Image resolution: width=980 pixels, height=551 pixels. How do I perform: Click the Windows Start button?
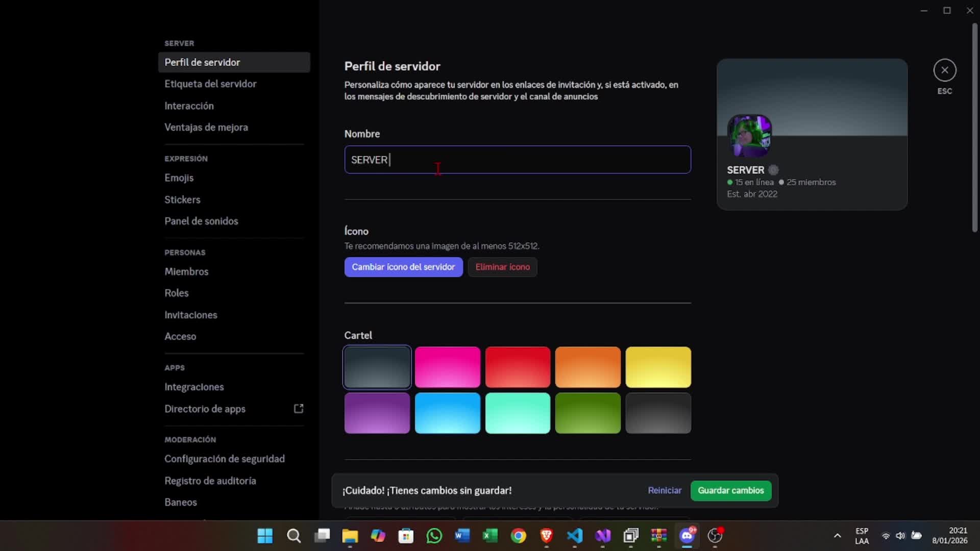coord(265,536)
